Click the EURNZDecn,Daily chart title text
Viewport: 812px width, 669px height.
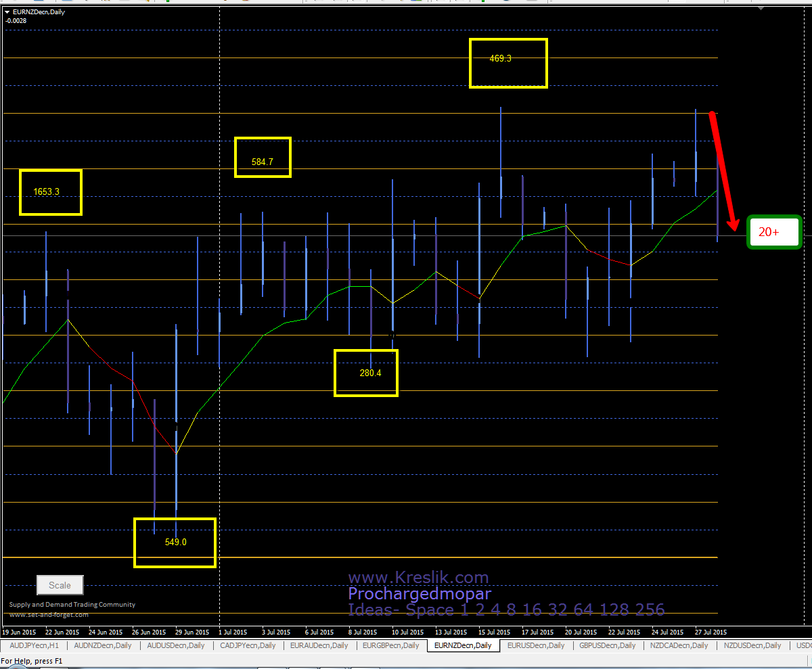click(x=39, y=12)
